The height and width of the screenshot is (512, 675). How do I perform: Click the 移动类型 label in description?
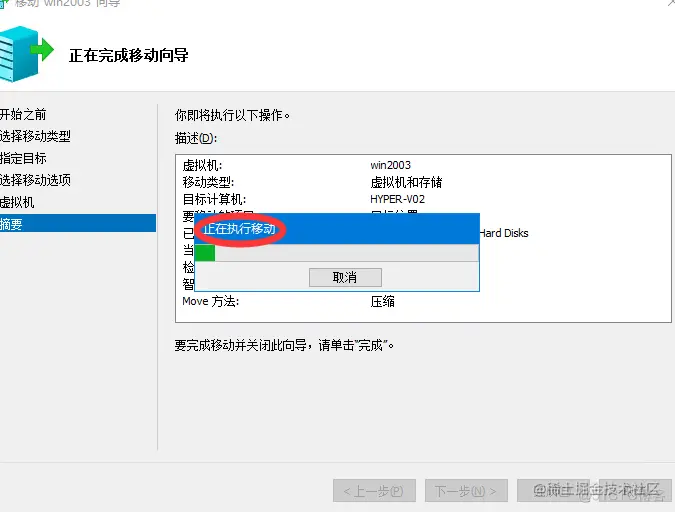click(x=208, y=183)
